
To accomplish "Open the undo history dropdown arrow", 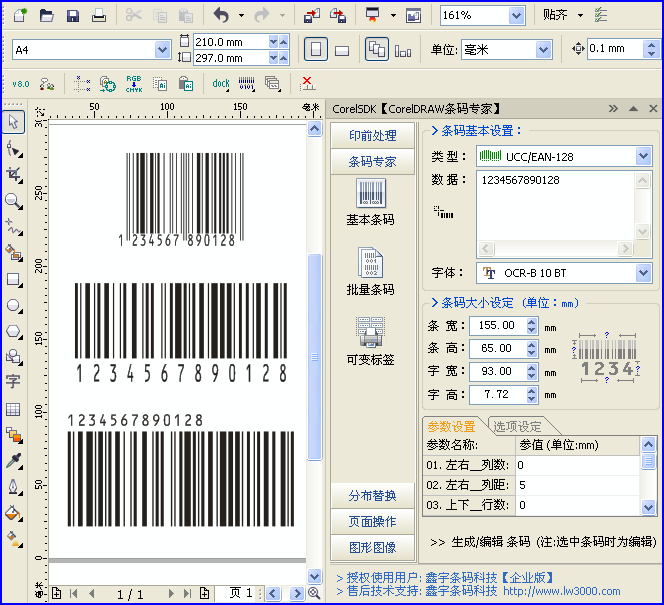I will 241,16.
